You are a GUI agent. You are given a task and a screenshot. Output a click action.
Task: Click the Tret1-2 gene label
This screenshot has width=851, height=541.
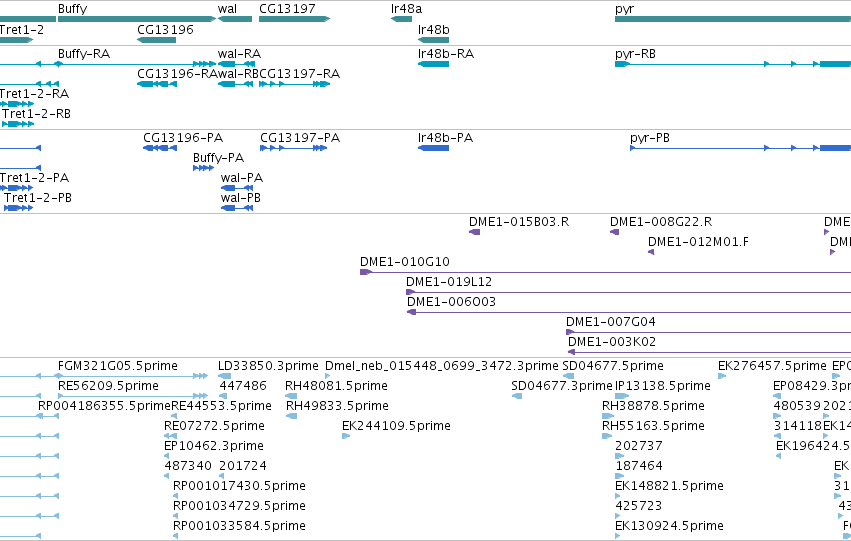(22, 30)
